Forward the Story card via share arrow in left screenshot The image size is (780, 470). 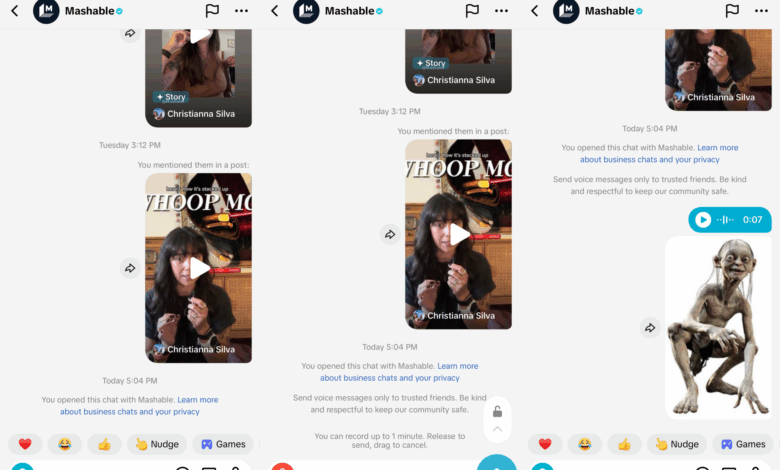(130, 33)
